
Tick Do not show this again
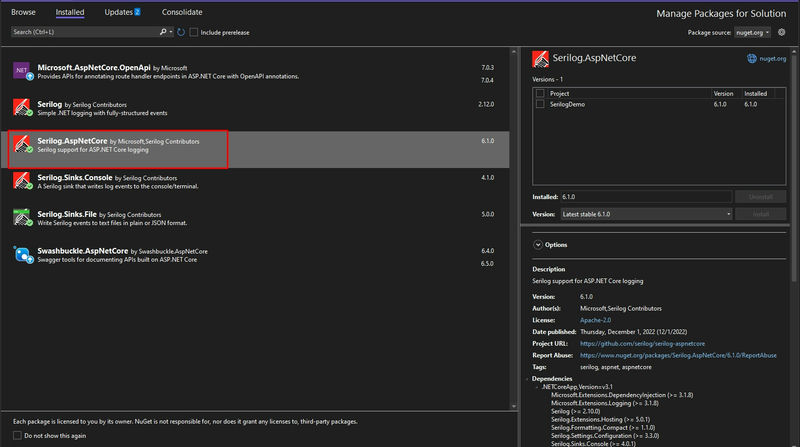pyautogui.click(x=17, y=435)
